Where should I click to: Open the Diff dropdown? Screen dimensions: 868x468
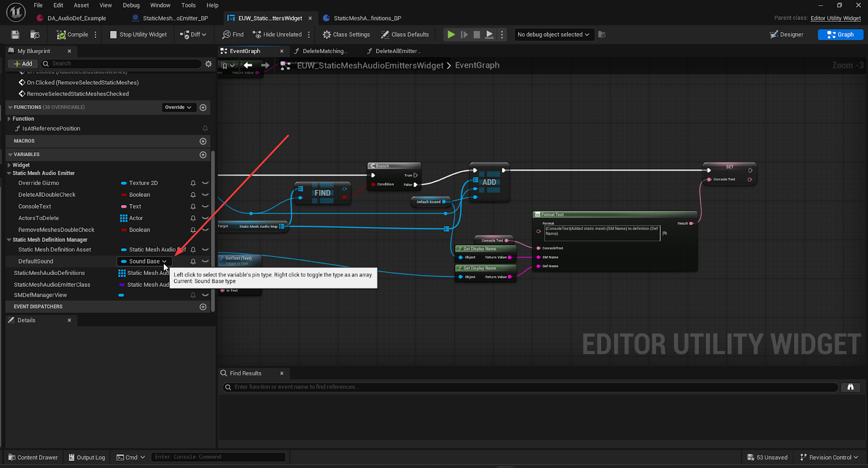194,34
